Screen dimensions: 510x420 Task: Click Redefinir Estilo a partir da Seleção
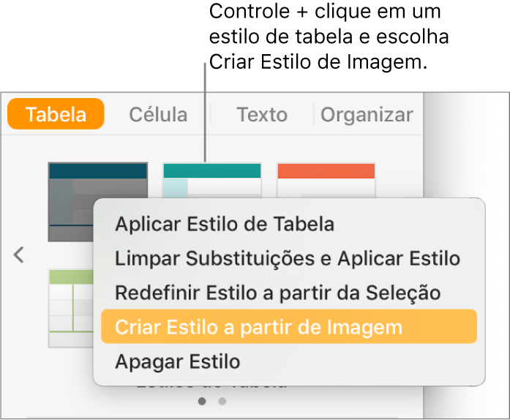click(x=278, y=293)
